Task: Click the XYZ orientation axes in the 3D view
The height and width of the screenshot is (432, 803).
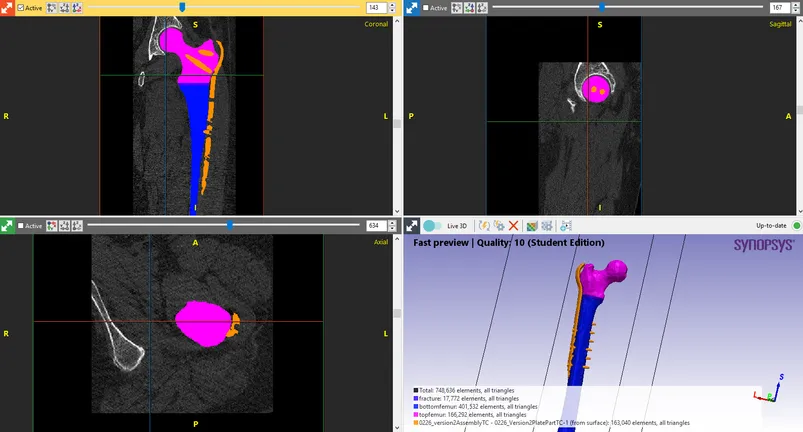Action: click(x=771, y=392)
